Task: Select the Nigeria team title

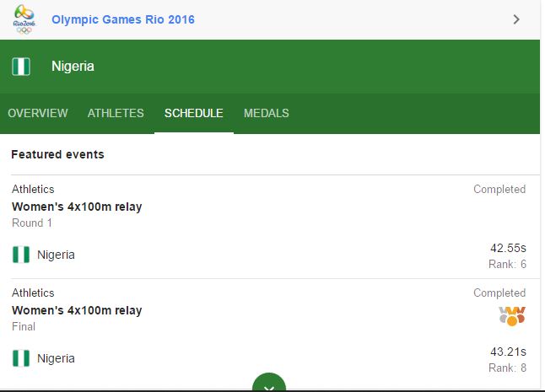Action: [x=73, y=67]
